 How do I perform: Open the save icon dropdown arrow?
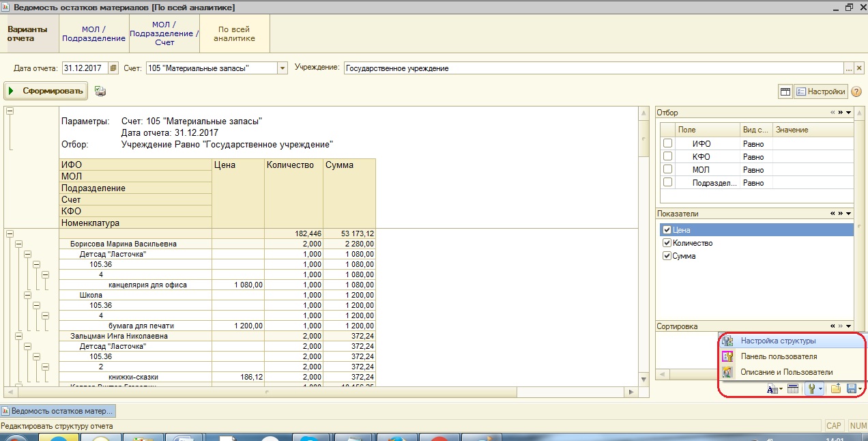point(860,389)
